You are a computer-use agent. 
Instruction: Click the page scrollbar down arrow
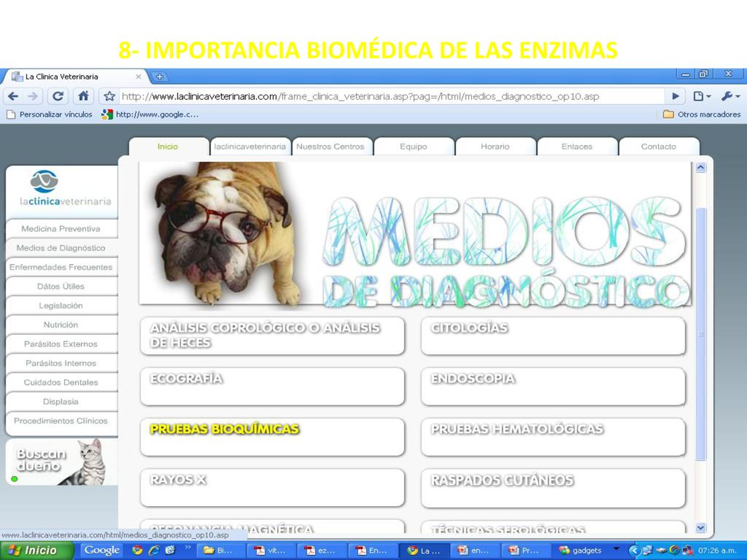click(701, 528)
